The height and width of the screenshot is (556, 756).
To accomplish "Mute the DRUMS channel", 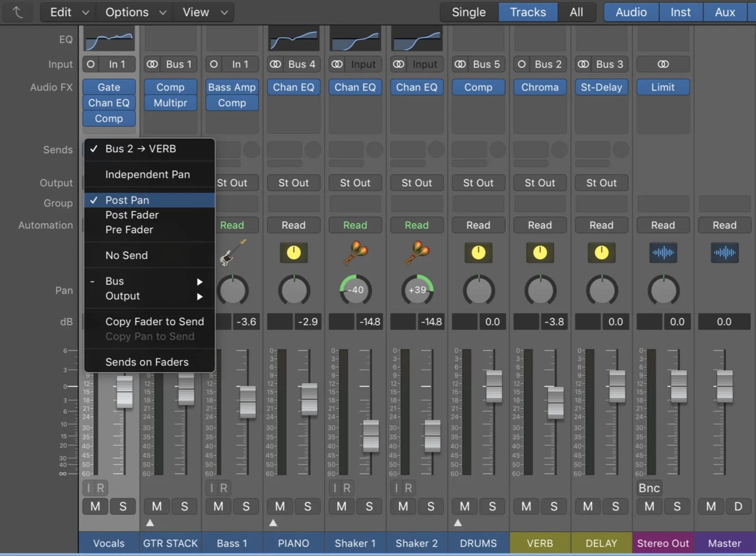I will click(x=465, y=506).
